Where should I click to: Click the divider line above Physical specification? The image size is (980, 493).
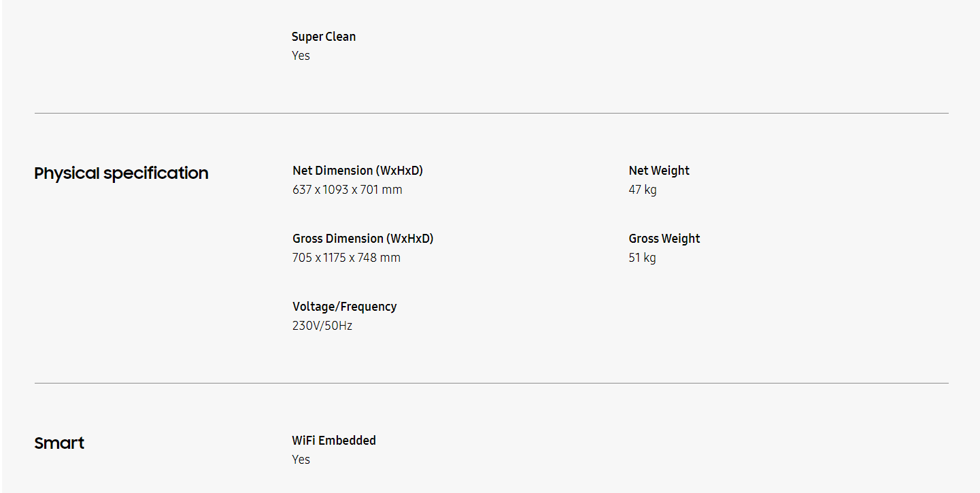491,113
